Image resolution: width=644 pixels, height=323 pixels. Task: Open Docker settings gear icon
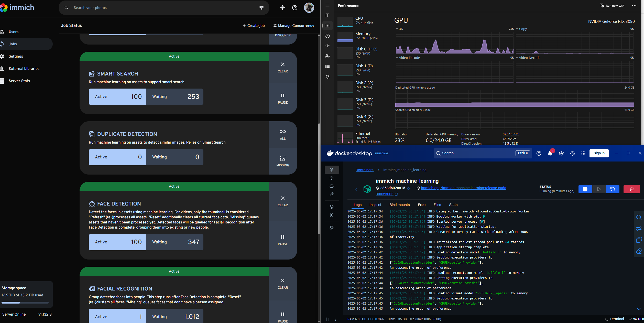[572, 153]
